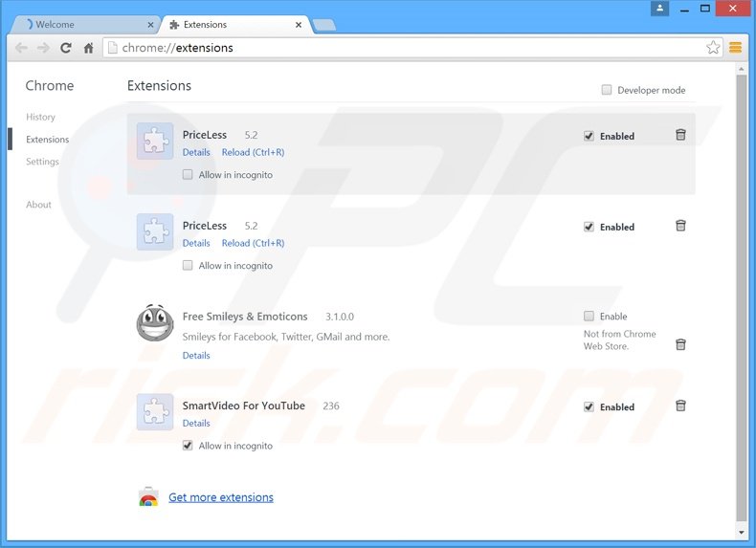Open the Chrome hamburger menu
The image size is (756, 548).
735,47
